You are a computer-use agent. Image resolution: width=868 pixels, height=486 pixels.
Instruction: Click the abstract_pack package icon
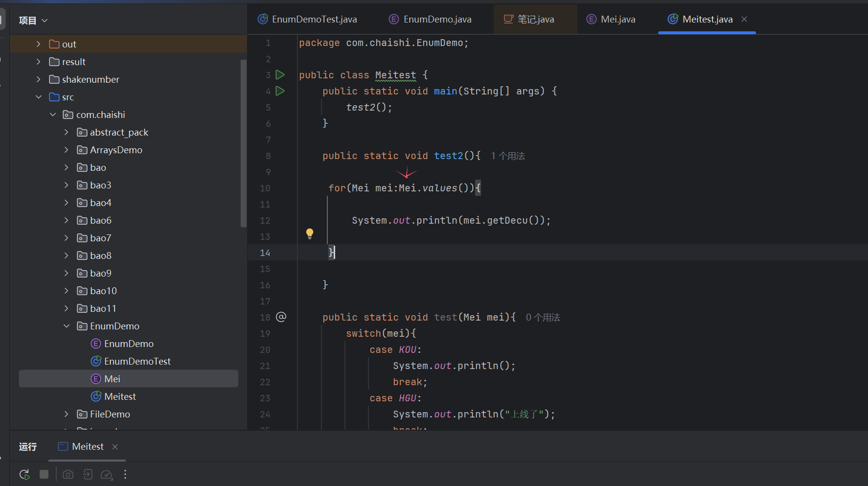(x=82, y=132)
